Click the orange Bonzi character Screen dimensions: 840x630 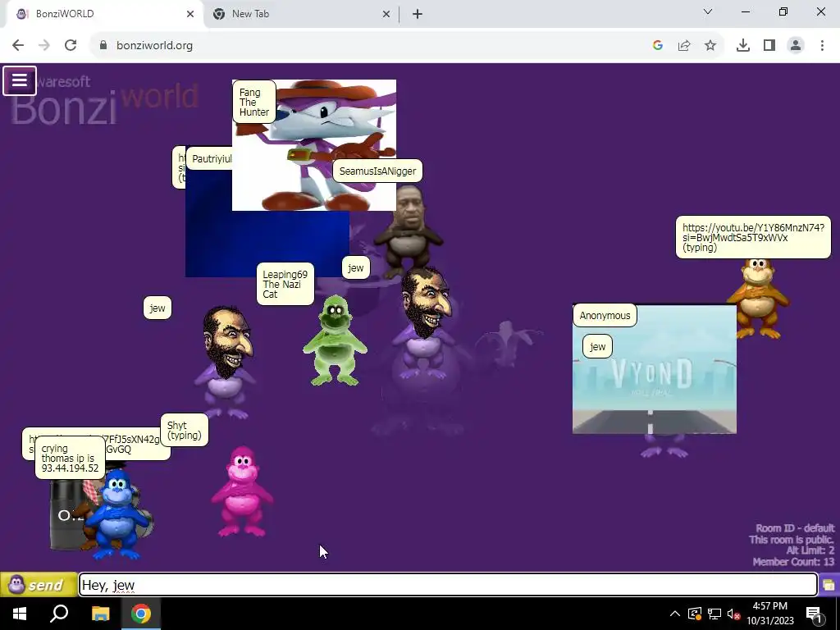point(759,299)
